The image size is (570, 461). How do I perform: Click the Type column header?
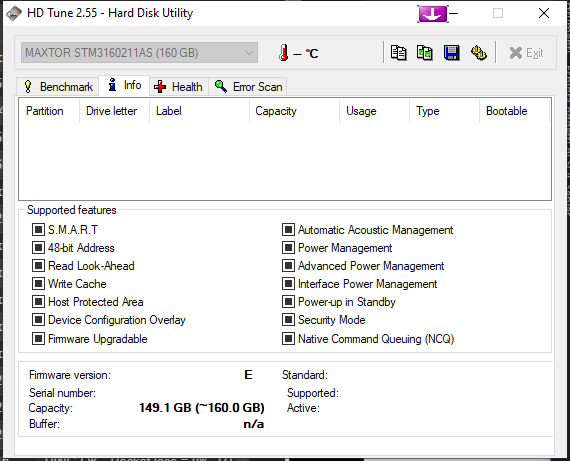point(444,111)
